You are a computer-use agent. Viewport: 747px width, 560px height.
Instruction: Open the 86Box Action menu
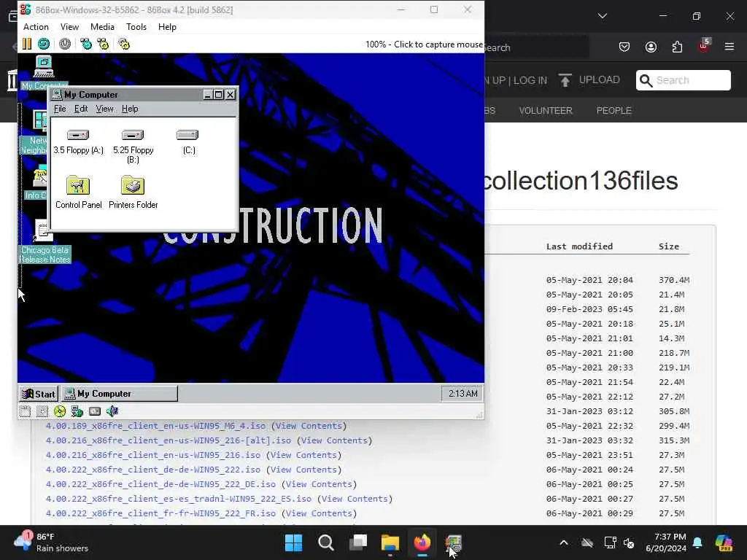pyautogui.click(x=36, y=27)
